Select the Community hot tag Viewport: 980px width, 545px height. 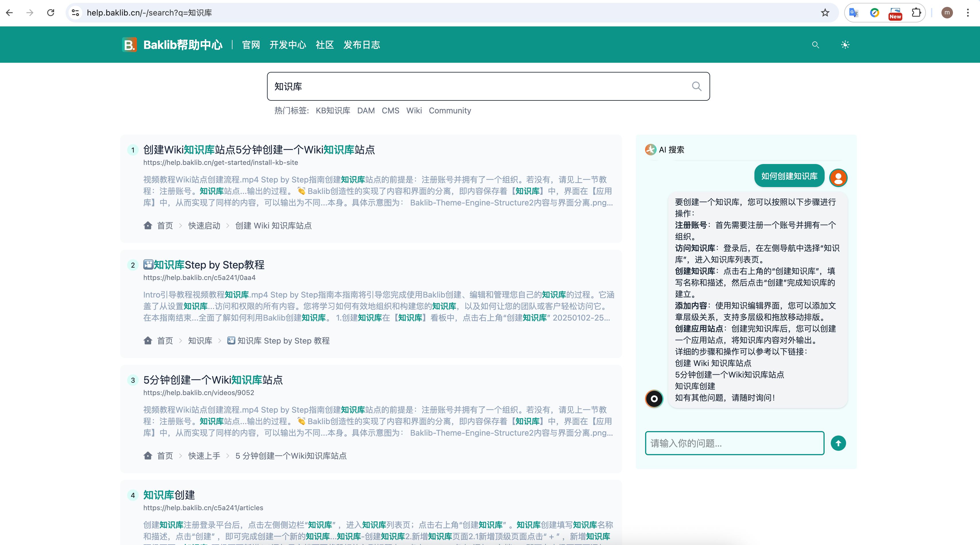coord(450,111)
